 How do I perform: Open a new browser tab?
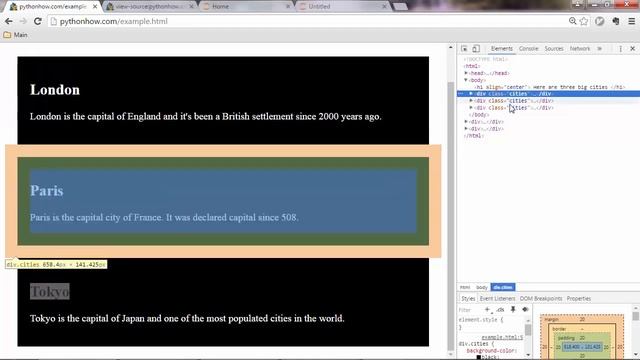400,7
